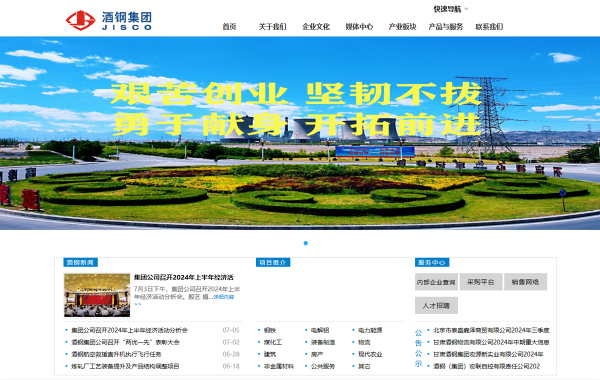
Task: Open the 电解铝 project category
Action: click(320, 330)
